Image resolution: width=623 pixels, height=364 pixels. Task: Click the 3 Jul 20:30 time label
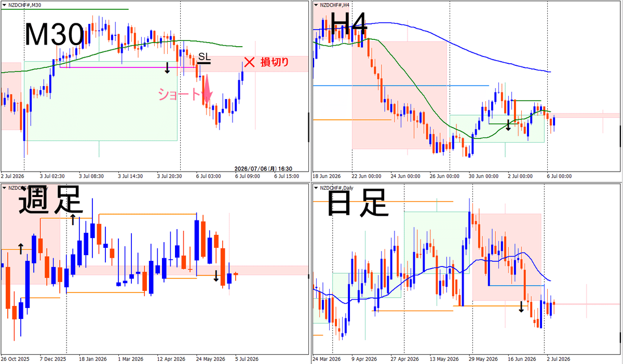[169, 176]
